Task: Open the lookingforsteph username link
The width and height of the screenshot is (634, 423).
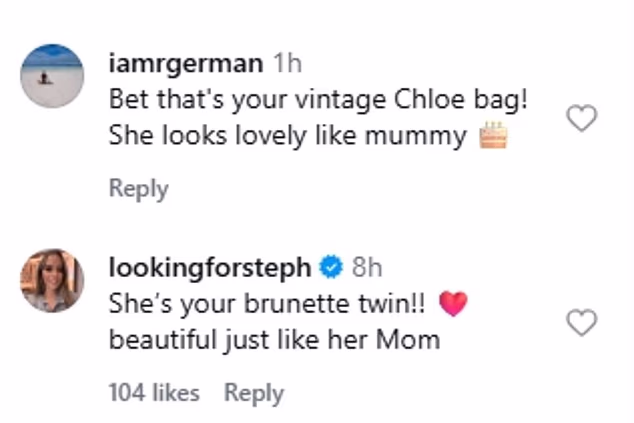Action: tap(210, 269)
